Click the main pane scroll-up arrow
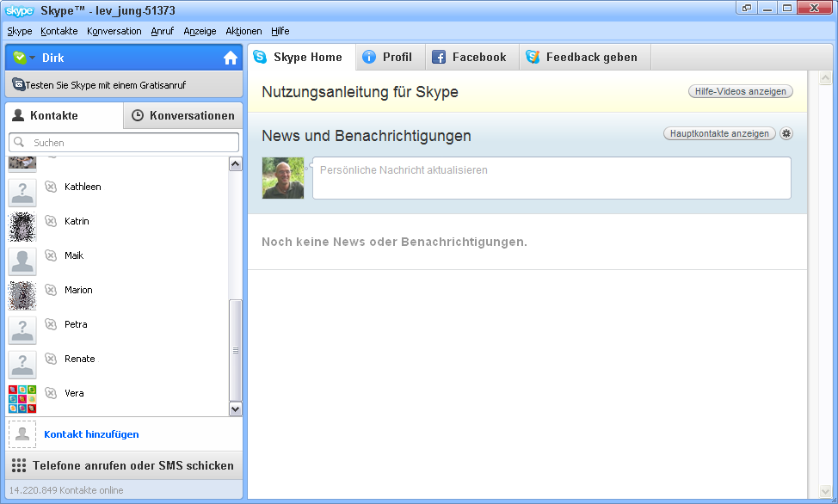This screenshot has height=504, width=838. pyautogui.click(x=826, y=78)
